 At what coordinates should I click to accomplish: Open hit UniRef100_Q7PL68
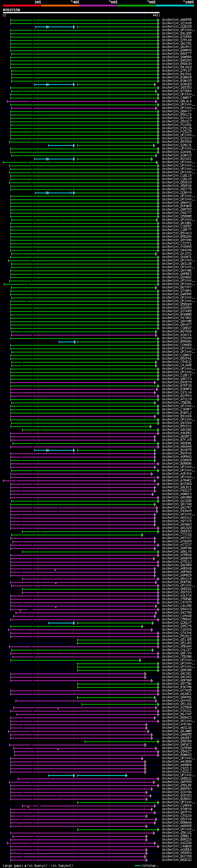[x=177, y=40]
